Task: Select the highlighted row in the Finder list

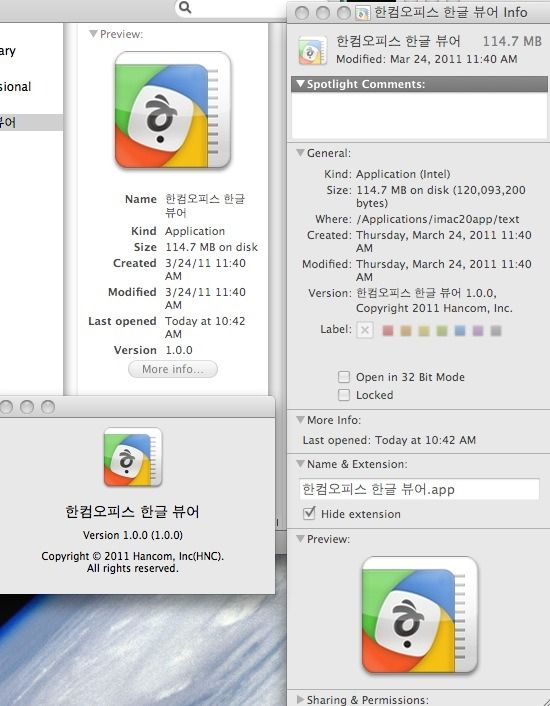Action: coord(32,122)
